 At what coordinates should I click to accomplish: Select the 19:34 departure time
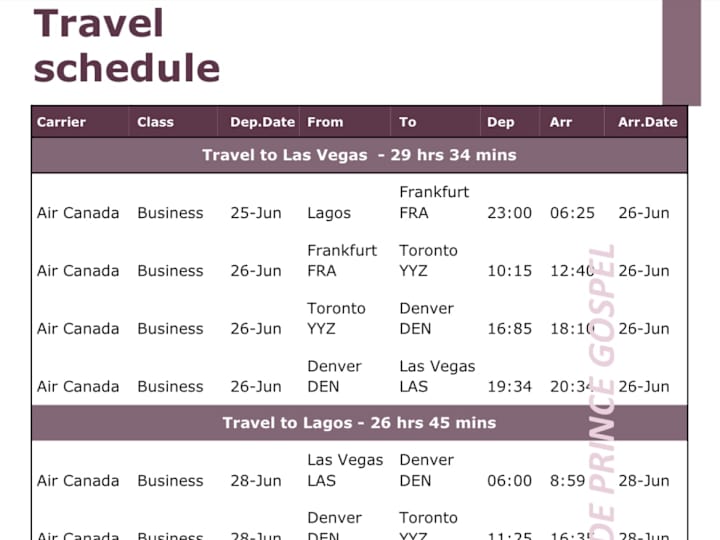click(x=509, y=387)
